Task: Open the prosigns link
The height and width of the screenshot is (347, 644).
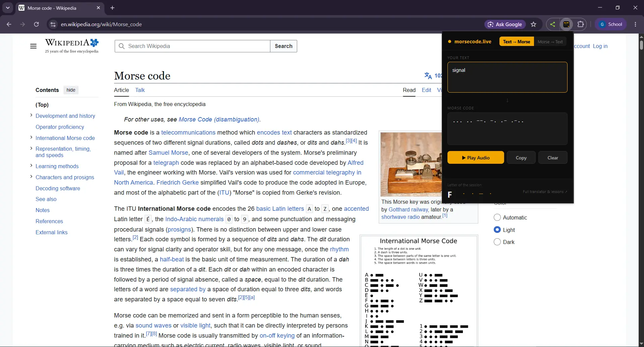Action: tap(179, 230)
